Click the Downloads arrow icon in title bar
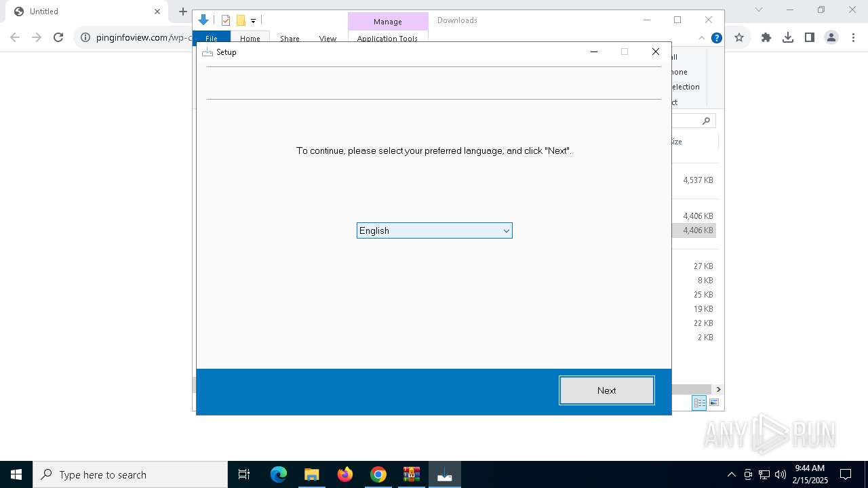This screenshot has width=868, height=488. [x=203, y=20]
